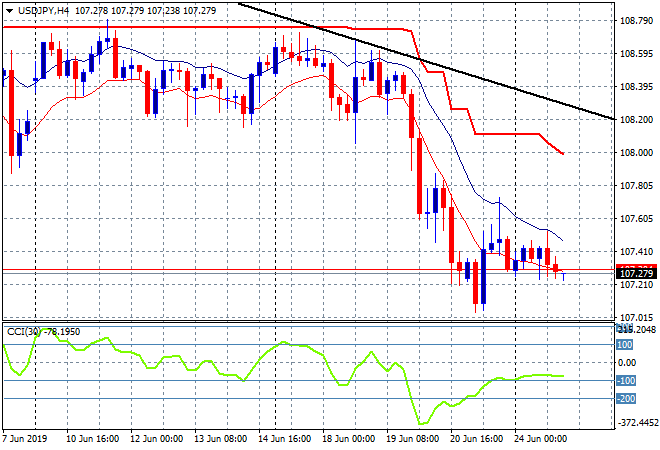Image resolution: width=660 pixels, height=450 pixels.
Task: Click the CCI level 100 label
Action: [x=624, y=345]
